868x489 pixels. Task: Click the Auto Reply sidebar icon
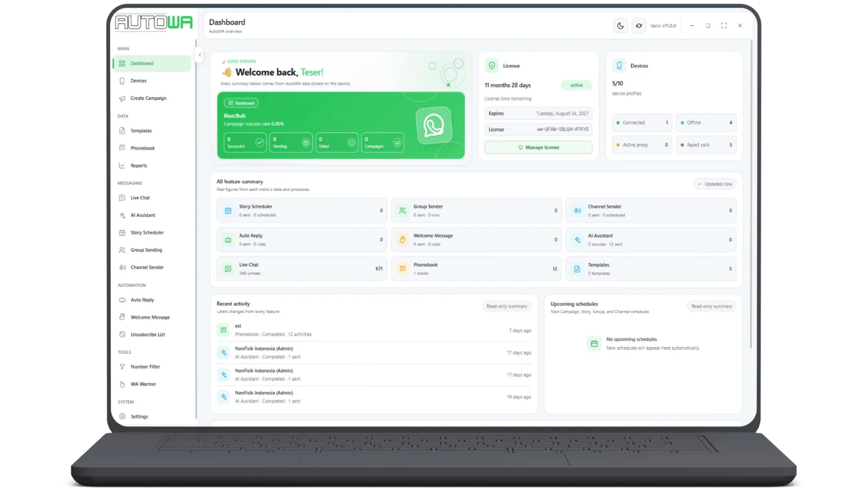pos(122,300)
